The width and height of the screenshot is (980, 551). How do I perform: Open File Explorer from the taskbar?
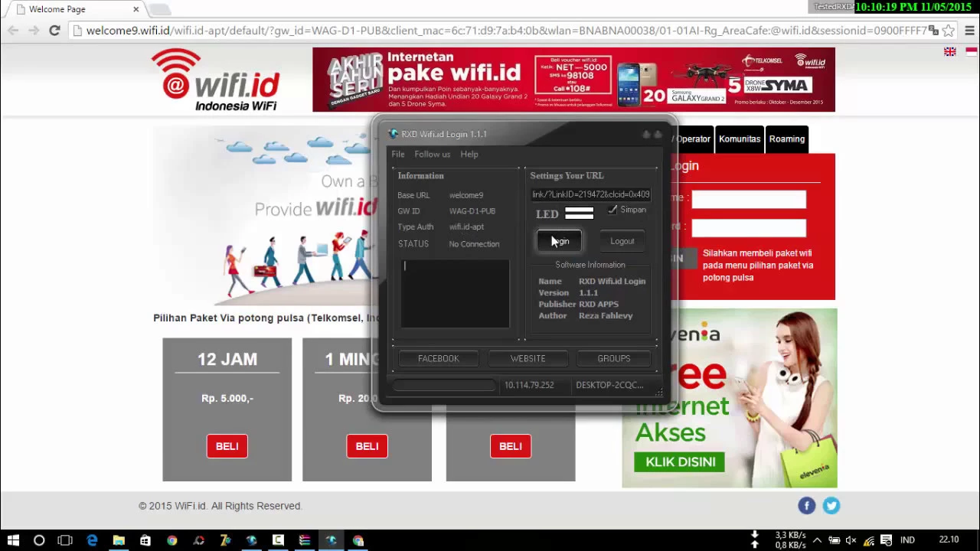119,540
